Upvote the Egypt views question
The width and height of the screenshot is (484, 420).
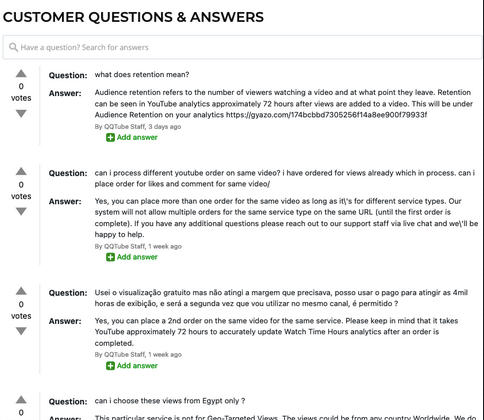[x=21, y=399]
